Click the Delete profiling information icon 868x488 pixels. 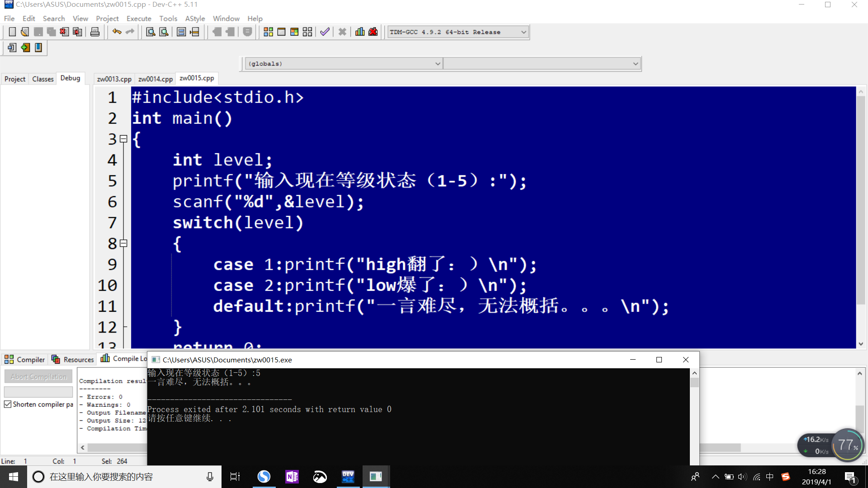[373, 32]
